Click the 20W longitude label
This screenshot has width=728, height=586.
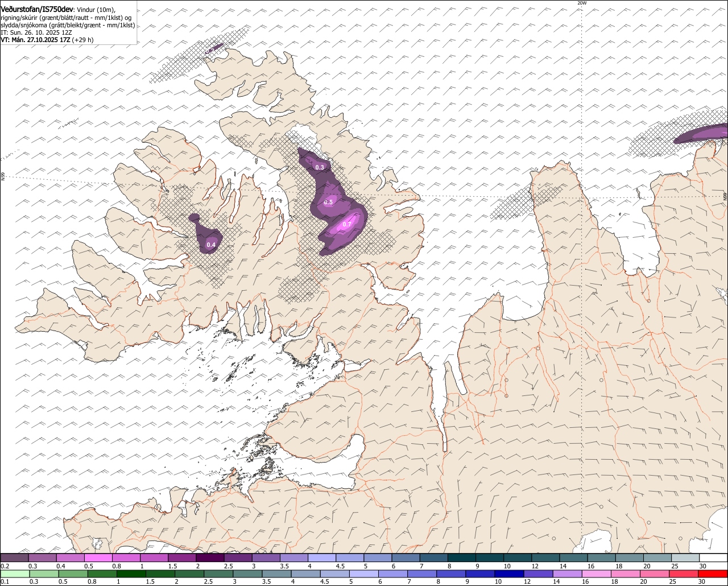pos(582,3)
